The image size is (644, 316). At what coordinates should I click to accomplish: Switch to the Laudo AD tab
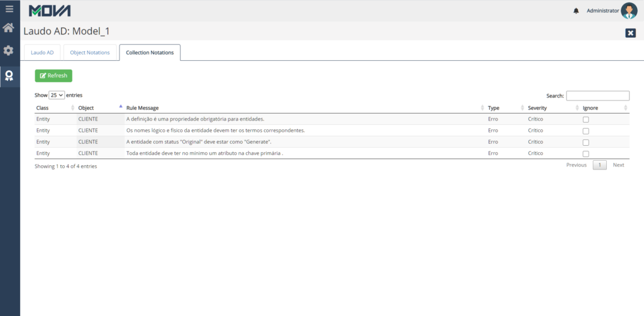point(42,53)
